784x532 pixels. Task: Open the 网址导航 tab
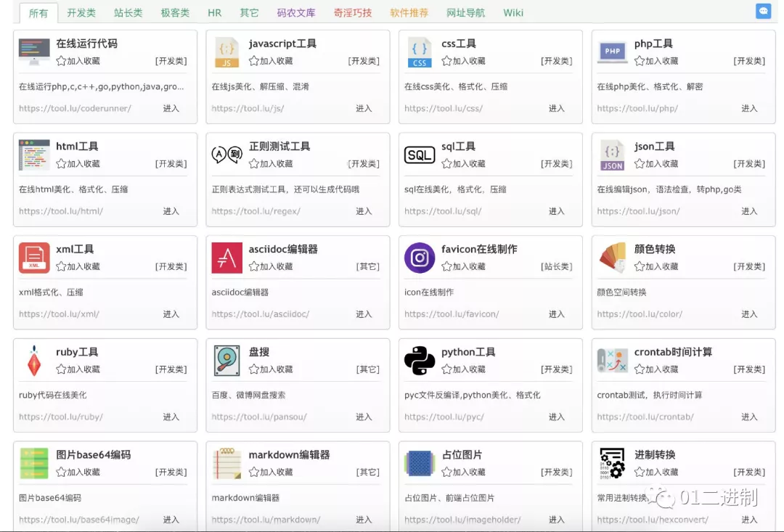[465, 13]
